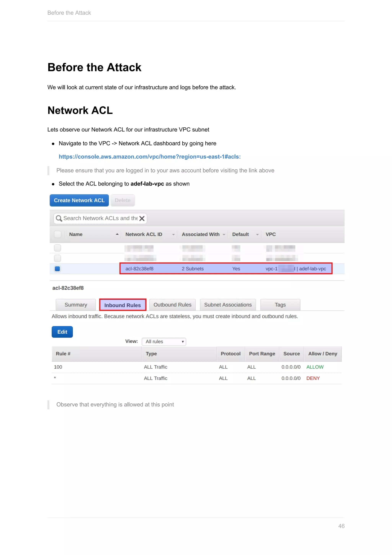Image resolution: width=392 pixels, height=555 pixels.
Task: Click the Default column header
Action: click(240, 234)
